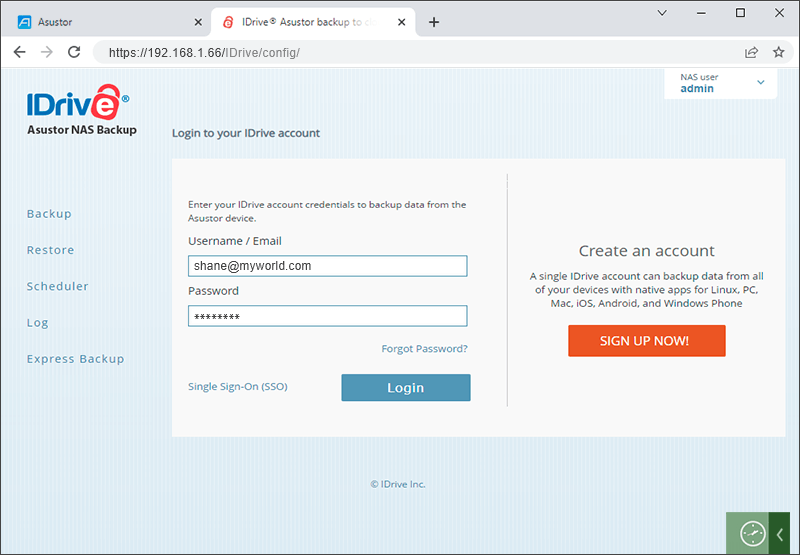Click the IDrive logo
The height and width of the screenshot is (555, 800).
click(78, 102)
